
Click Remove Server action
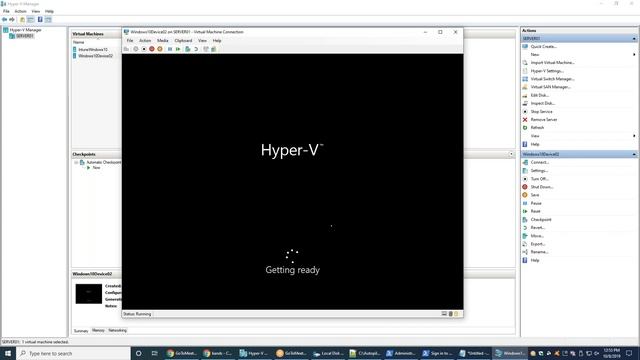544,120
